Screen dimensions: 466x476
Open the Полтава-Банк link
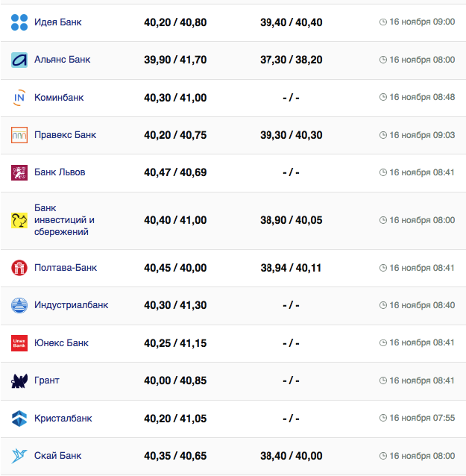(x=66, y=268)
